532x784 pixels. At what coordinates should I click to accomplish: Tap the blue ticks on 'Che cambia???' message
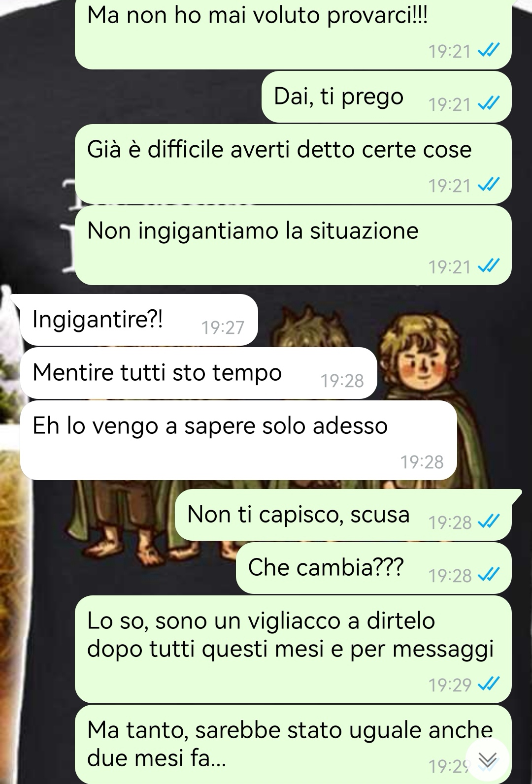click(x=489, y=575)
